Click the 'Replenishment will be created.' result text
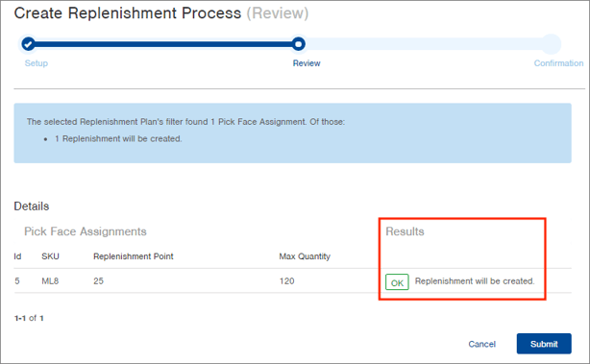Viewport: 590px width, 364px height. click(x=475, y=280)
